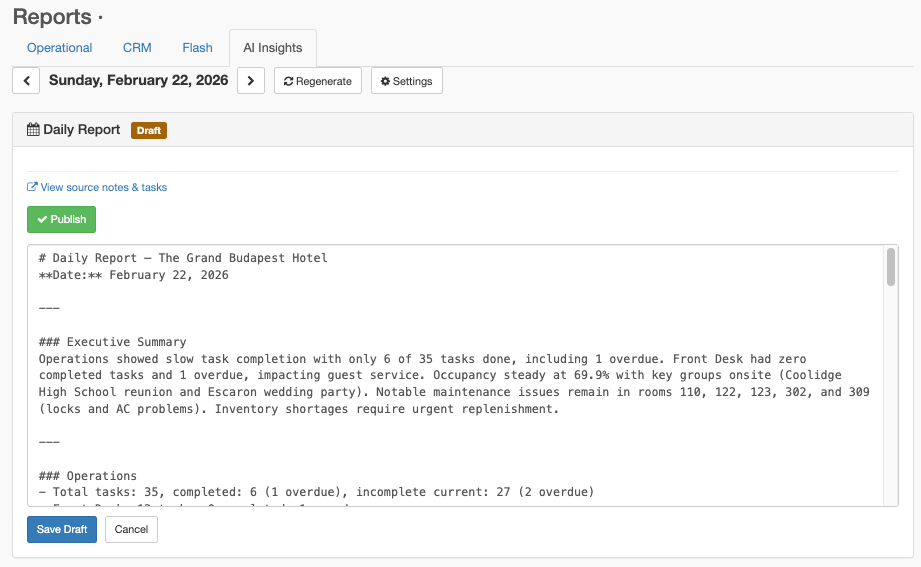Click the '# Daily Report — The Grand Budapest Hotel' line
Screen dimensions: 921x567
[x=183, y=258]
